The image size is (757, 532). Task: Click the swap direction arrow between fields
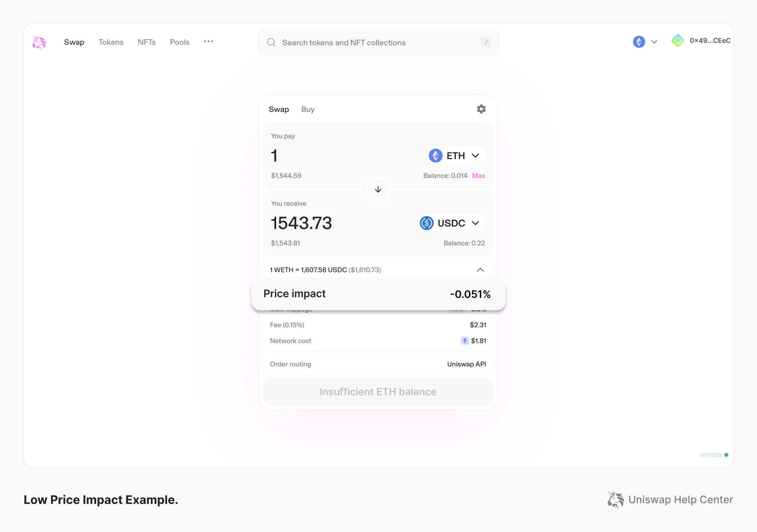(x=378, y=189)
